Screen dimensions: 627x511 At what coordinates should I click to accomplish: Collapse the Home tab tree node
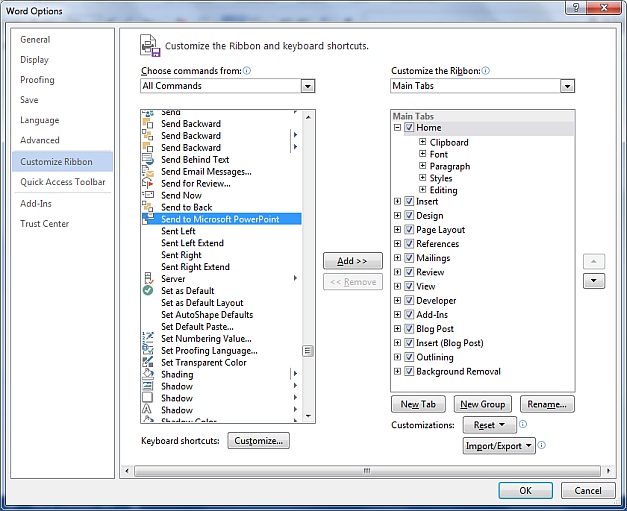397,128
